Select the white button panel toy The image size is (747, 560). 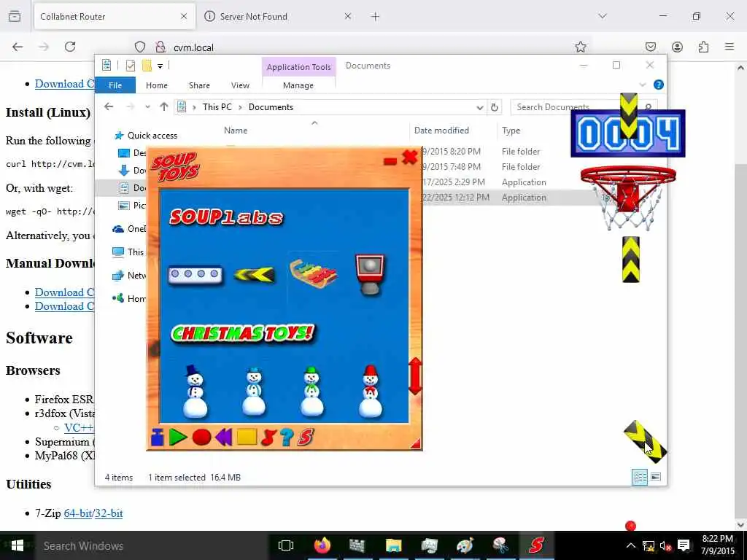click(x=196, y=275)
